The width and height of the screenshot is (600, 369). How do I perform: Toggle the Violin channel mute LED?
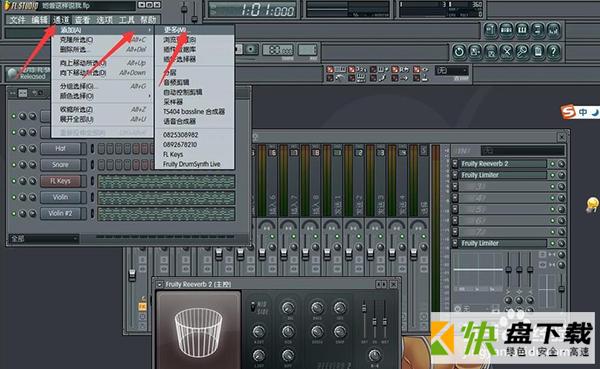14,197
